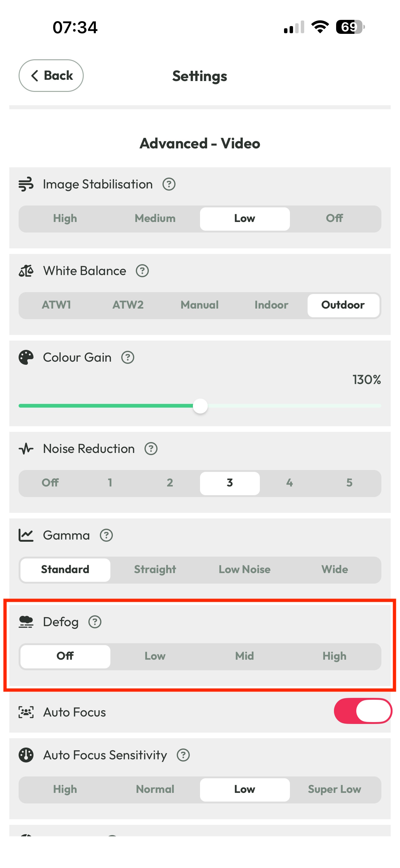
Task: Toggle the Auto Focus switch
Action: coord(362,711)
